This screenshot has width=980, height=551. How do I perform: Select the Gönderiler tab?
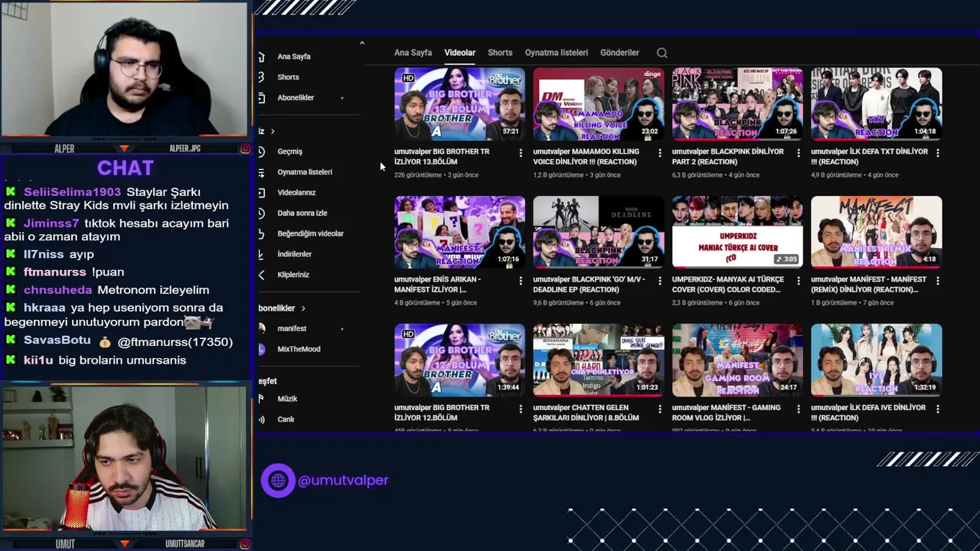pos(619,53)
